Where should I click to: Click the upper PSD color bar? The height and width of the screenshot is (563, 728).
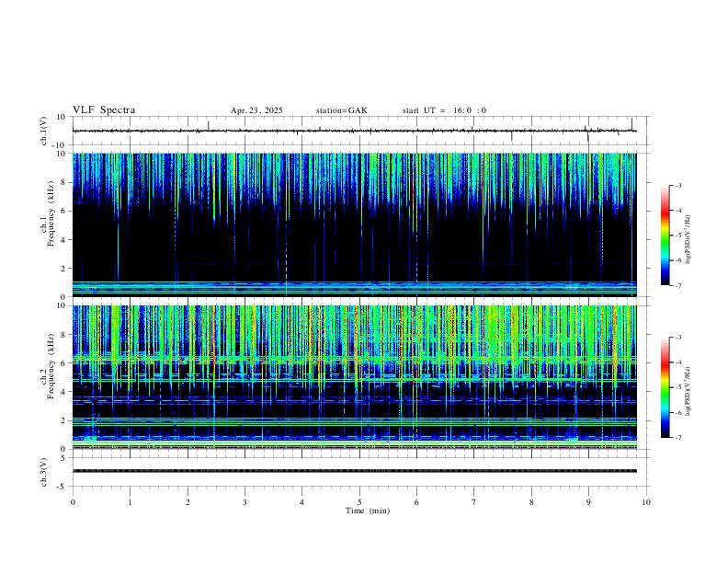pos(665,236)
